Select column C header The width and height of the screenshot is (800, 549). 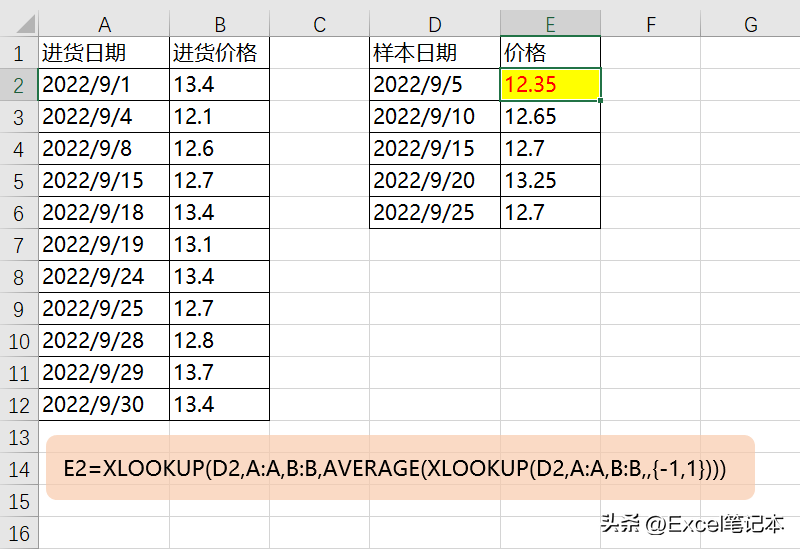[x=319, y=24]
